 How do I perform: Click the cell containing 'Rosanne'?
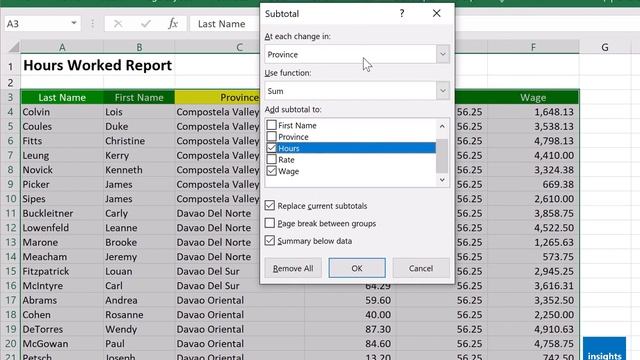point(139,315)
